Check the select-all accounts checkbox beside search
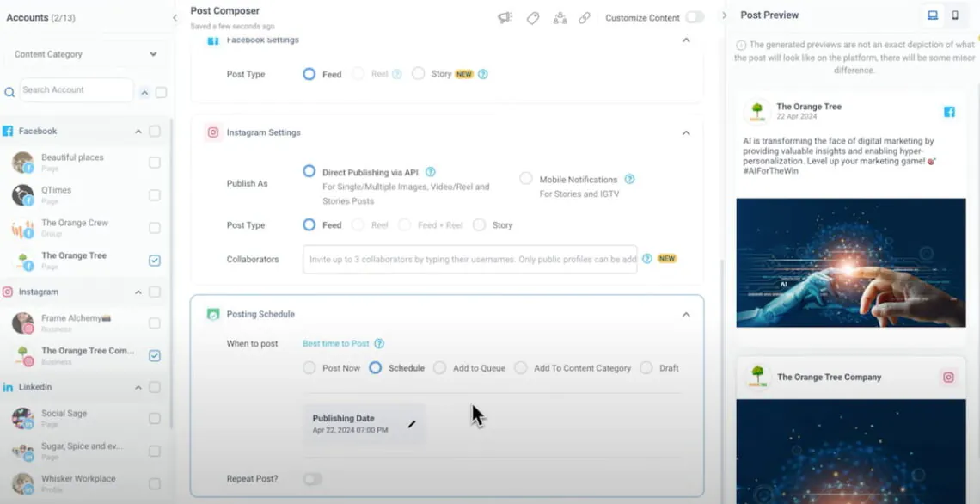This screenshot has height=504, width=980. (162, 93)
